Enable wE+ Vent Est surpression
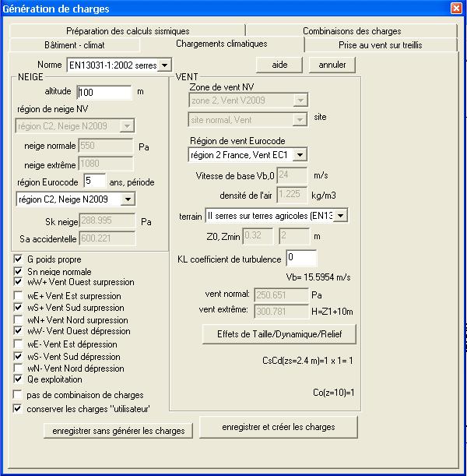This screenshot has height=476, width=467. (x=18, y=295)
